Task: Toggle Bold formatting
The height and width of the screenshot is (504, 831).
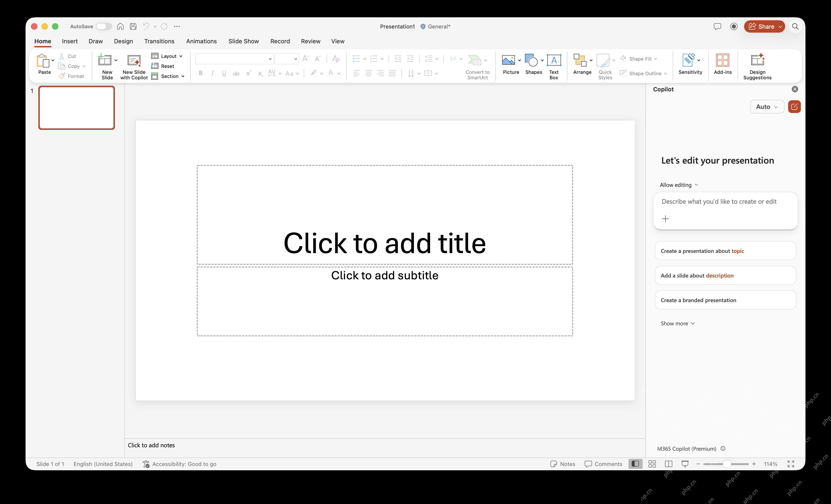Action: tap(201, 73)
